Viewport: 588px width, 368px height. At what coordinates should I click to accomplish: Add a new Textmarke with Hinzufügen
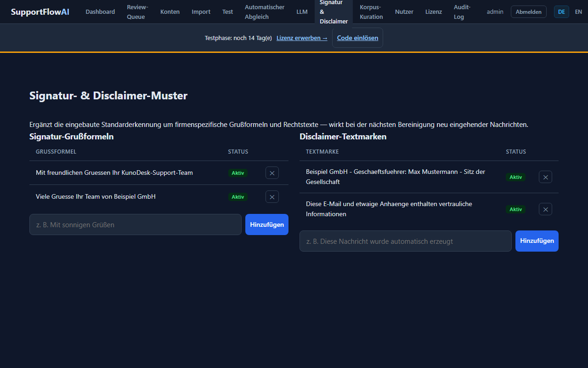pos(537,241)
